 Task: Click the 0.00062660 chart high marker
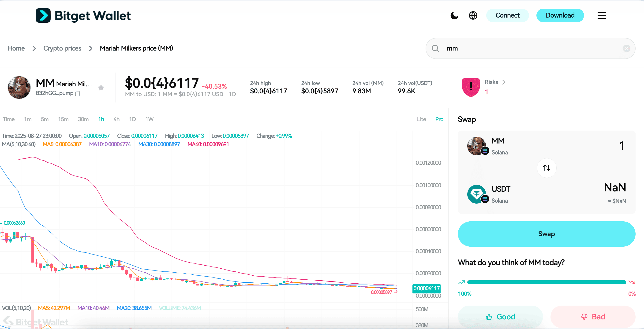coord(14,223)
